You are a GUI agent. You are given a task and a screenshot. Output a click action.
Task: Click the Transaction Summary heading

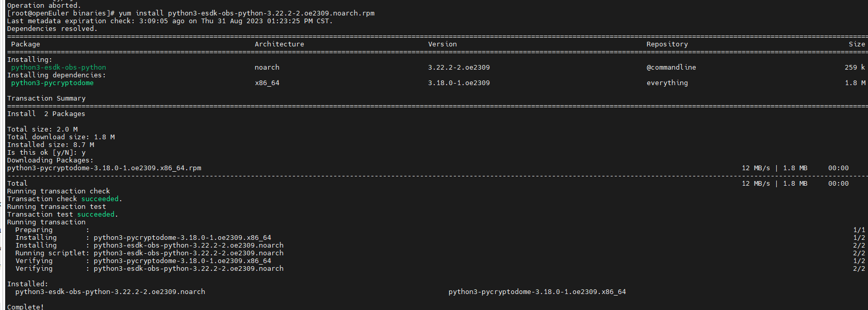point(46,99)
